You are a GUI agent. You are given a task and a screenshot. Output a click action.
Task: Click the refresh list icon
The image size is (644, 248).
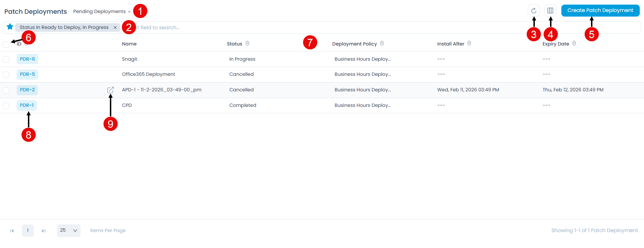coord(533,11)
